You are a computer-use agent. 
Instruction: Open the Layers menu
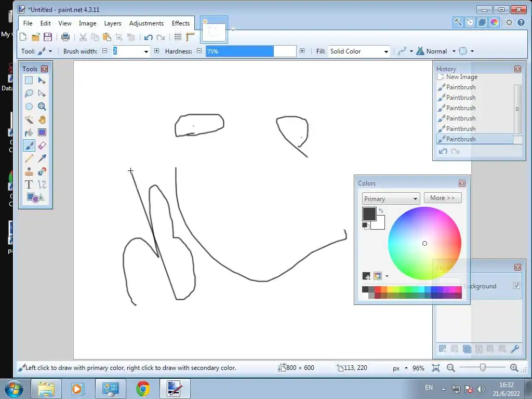[113, 23]
